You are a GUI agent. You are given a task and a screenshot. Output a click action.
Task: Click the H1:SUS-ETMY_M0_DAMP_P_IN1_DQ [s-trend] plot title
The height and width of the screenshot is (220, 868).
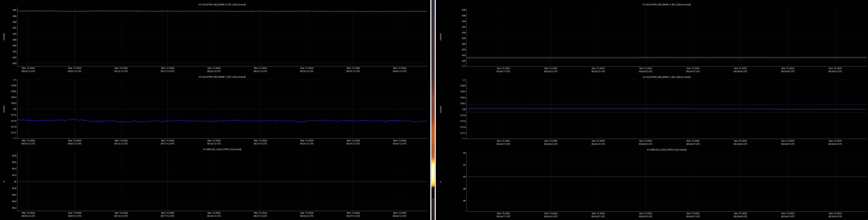coord(222,5)
